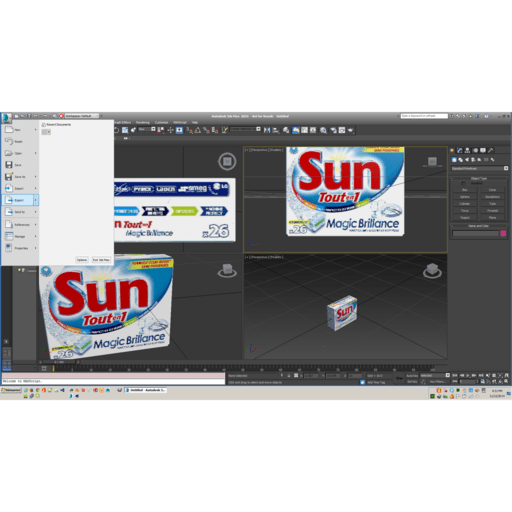Switch to the Modify command panel tab
The width and height of the screenshot is (512, 512).
click(x=460, y=150)
